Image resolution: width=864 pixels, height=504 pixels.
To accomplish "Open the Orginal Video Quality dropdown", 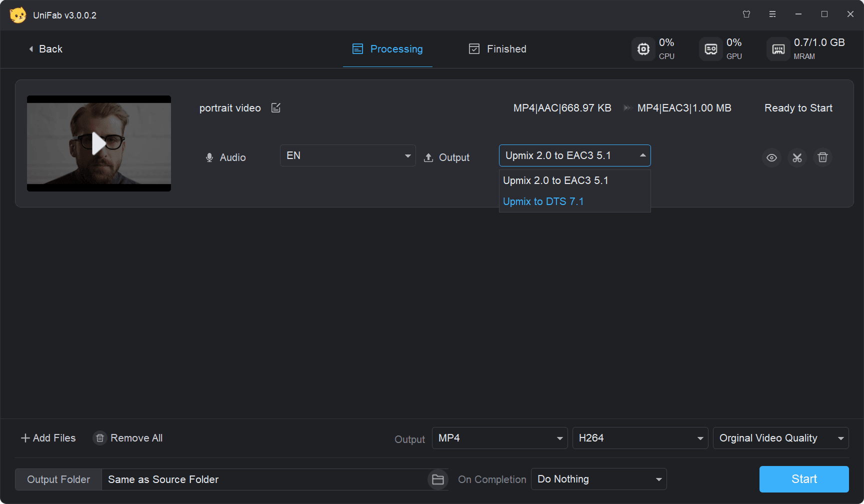I will click(x=781, y=438).
